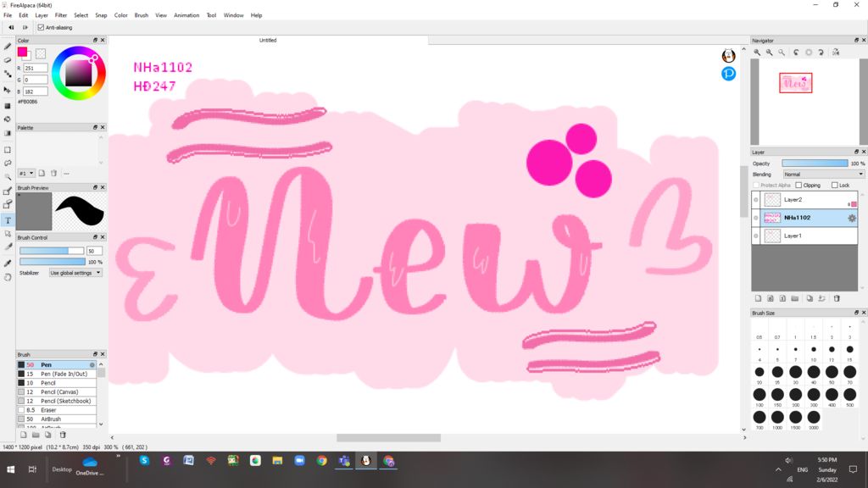
Task: Click the R value input field
Action: point(36,68)
